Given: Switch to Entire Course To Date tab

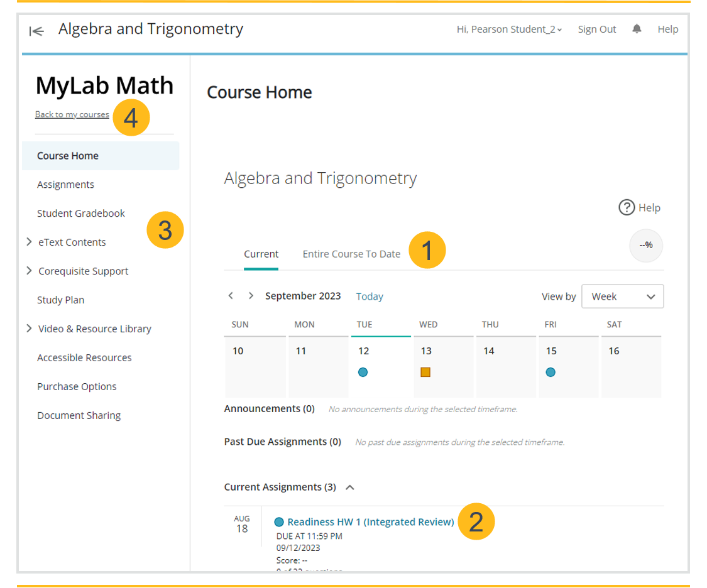Looking at the screenshot, I should pos(351,254).
